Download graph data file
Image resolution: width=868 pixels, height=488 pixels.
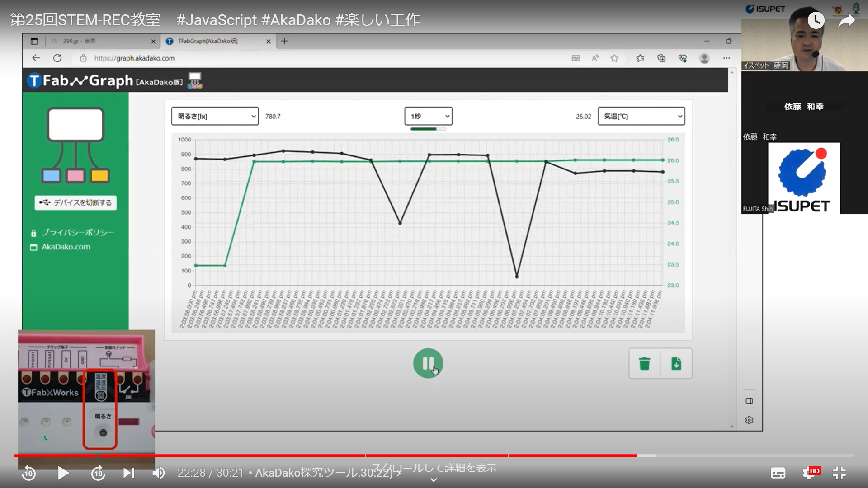pos(676,363)
